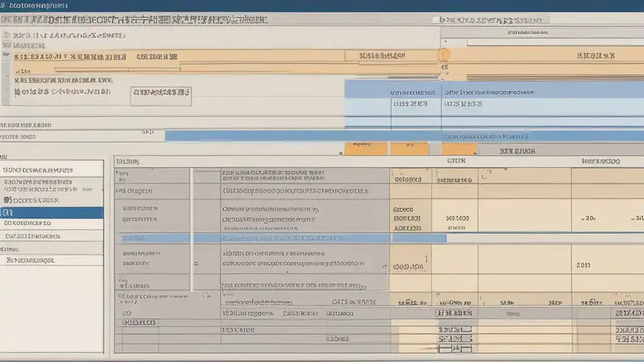Select the first item in the left sidebar list
Viewport: 644px width, 362px height.
52,169
